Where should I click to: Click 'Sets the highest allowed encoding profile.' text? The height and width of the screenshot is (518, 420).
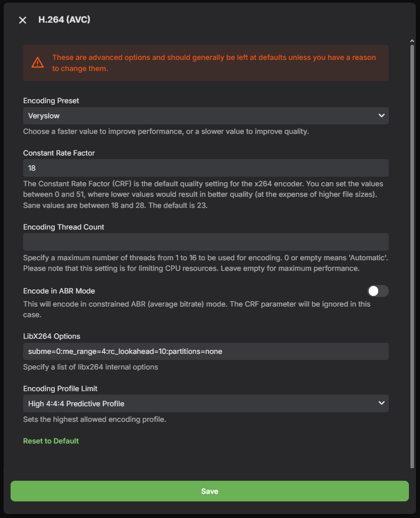point(95,419)
